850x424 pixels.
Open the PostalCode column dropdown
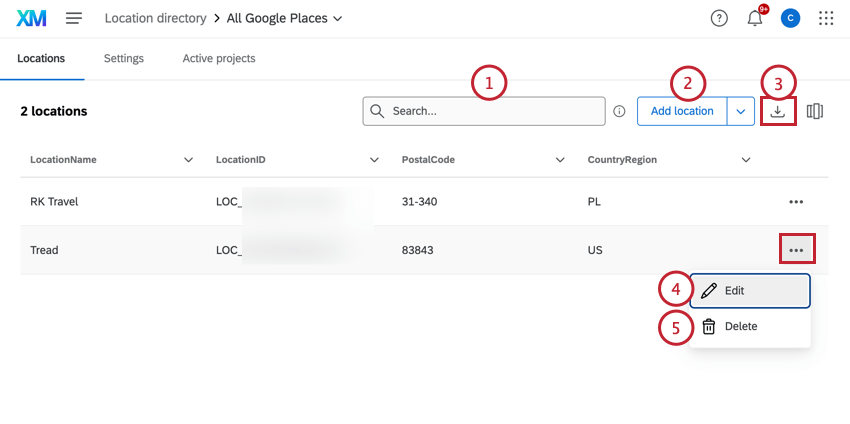(560, 160)
